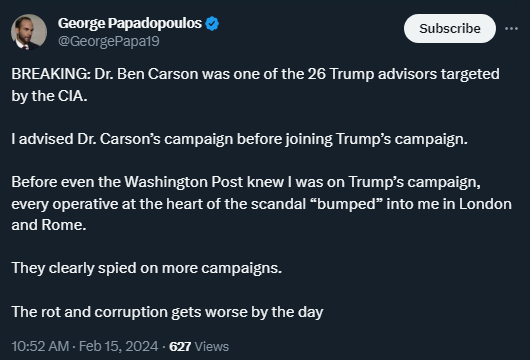Click the 'rot and corruption' closing sentence

click(x=167, y=312)
